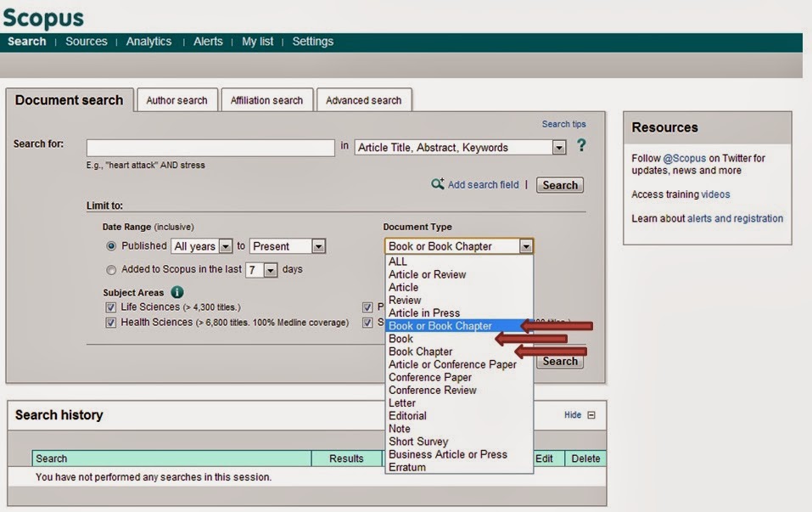Screen dimensions: 812x512
Task: Choose the Note option
Action: pos(459,429)
